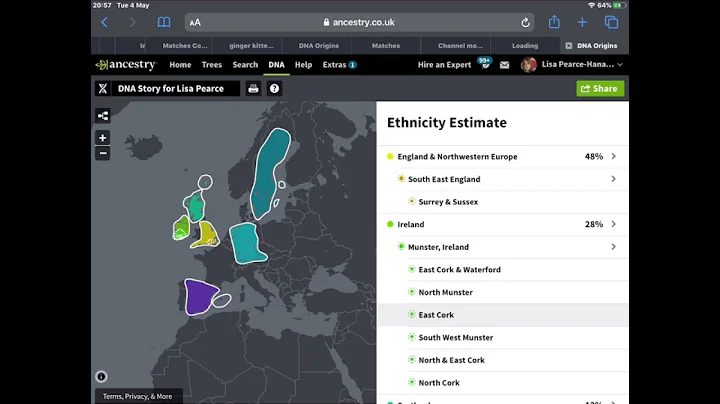Zoom out on the map
The image size is (720, 404).
coord(102,153)
